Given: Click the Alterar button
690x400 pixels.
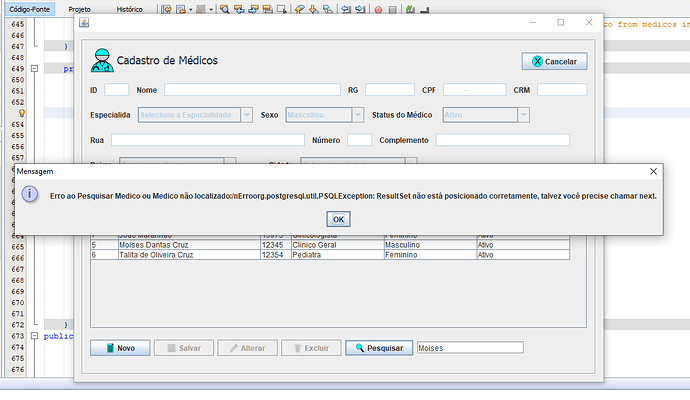Looking at the screenshot, I should pos(247,348).
